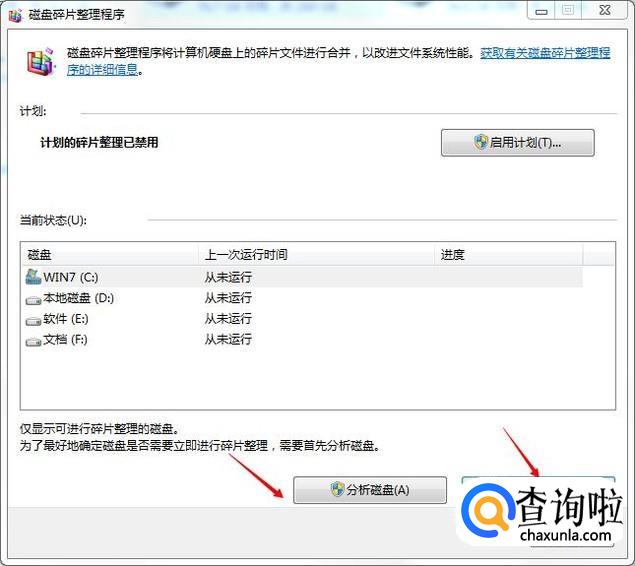Close the Disk Defragmenter window
The height and width of the screenshot is (566, 635).
(x=605, y=10)
